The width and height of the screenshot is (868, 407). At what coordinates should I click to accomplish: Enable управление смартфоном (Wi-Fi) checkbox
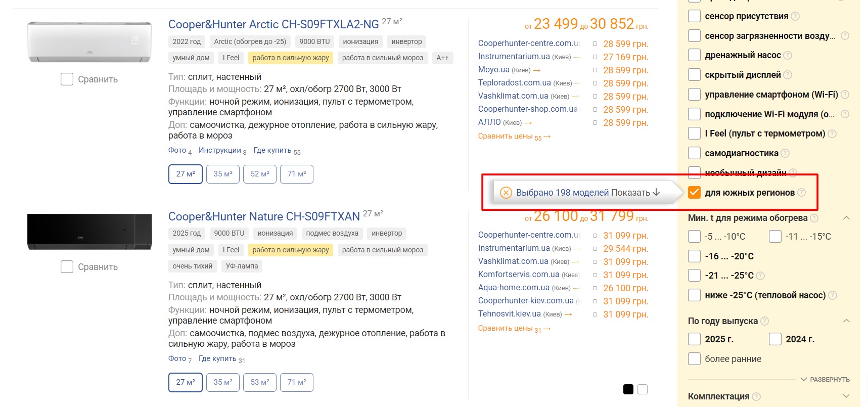695,95
